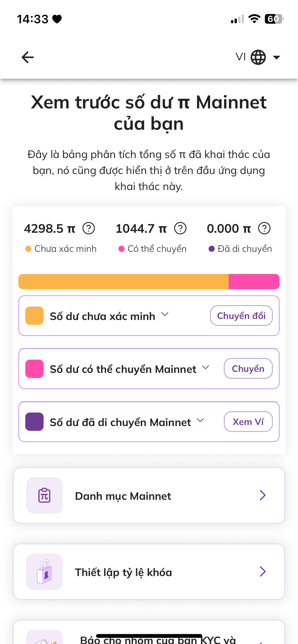Screen dimensions: 298x644
Task: Click the purple migrated balance color swatch
Action: click(35, 422)
